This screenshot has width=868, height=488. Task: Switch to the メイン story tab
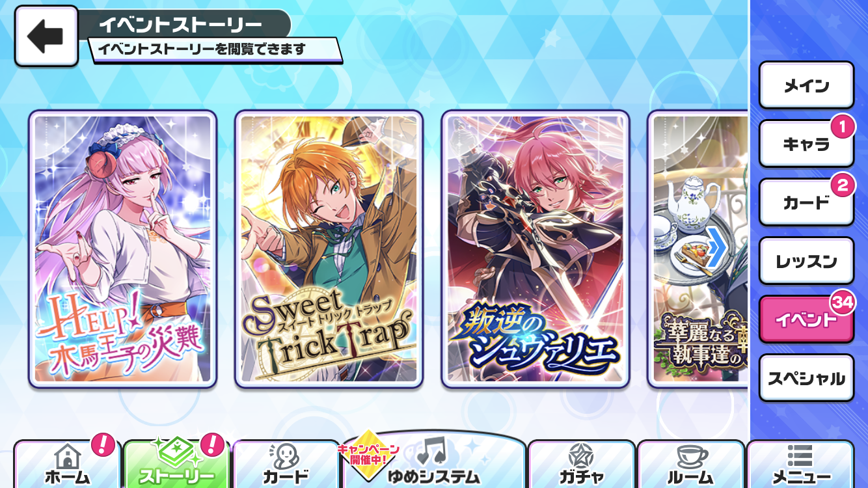(806, 85)
